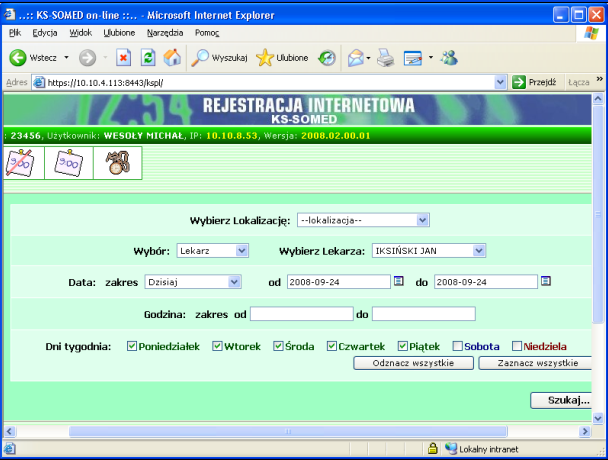Viewport: 608px width, 460px height.
Task: Click the Przejdź label in the address bar
Action: click(542, 82)
